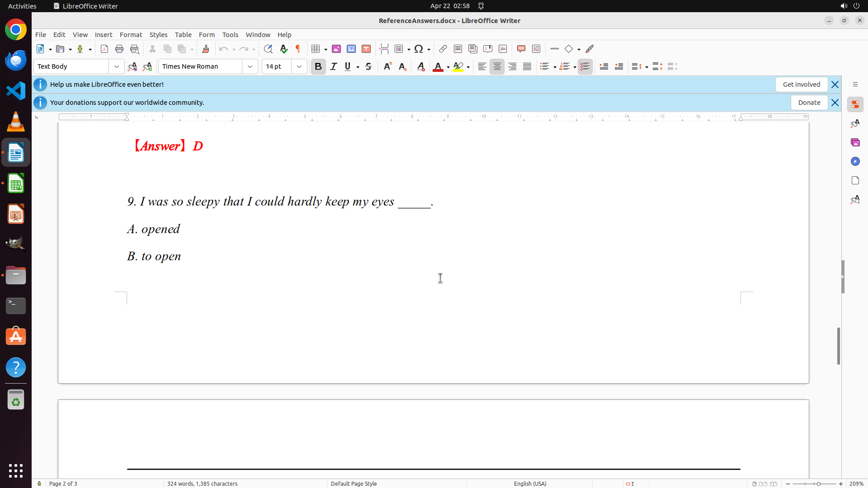Image resolution: width=868 pixels, height=488 pixels.
Task: Click the Insert Image icon
Action: point(336,49)
